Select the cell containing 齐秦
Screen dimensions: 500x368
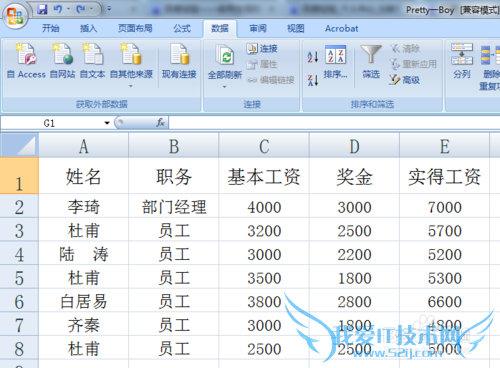pos(83,325)
